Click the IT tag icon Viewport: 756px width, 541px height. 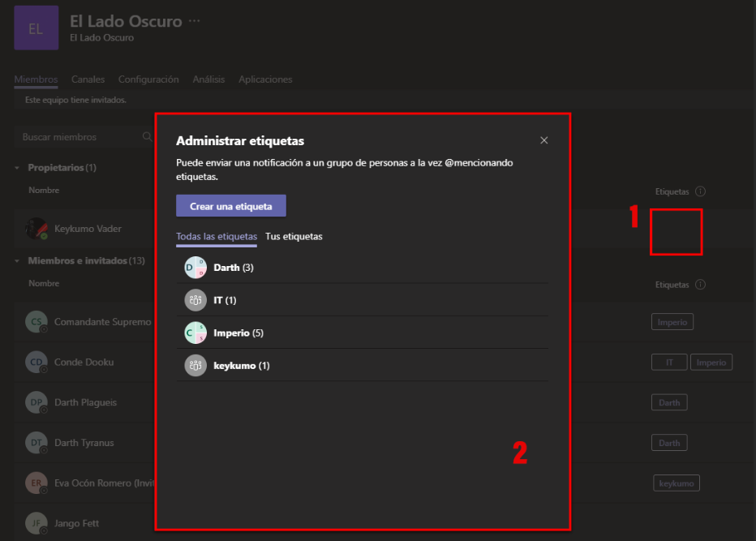[x=195, y=300]
